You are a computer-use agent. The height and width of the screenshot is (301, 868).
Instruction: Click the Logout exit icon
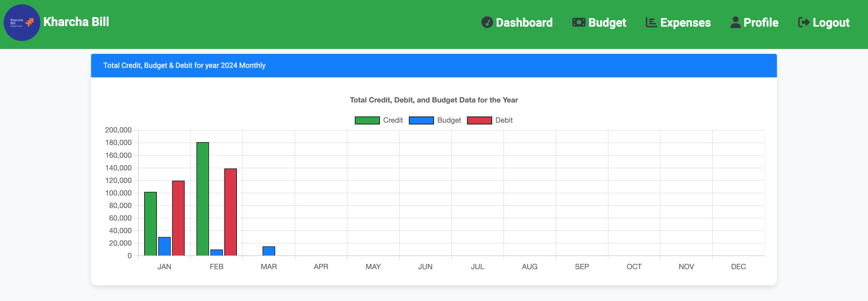pyautogui.click(x=804, y=22)
